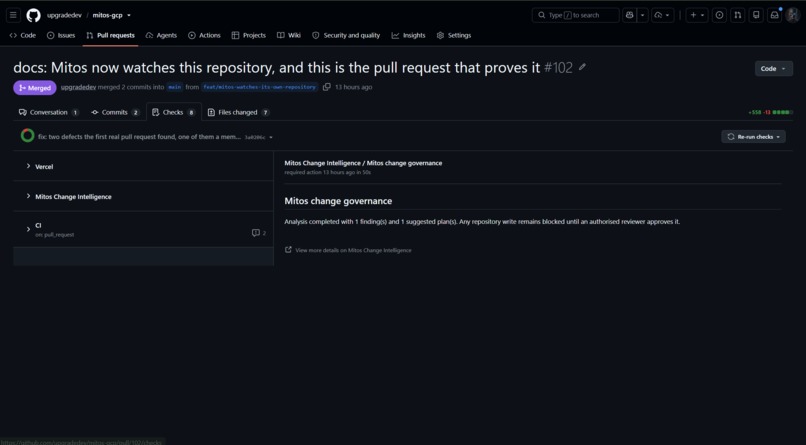Edit pull request title pencil icon
The image size is (806, 445).
click(582, 67)
